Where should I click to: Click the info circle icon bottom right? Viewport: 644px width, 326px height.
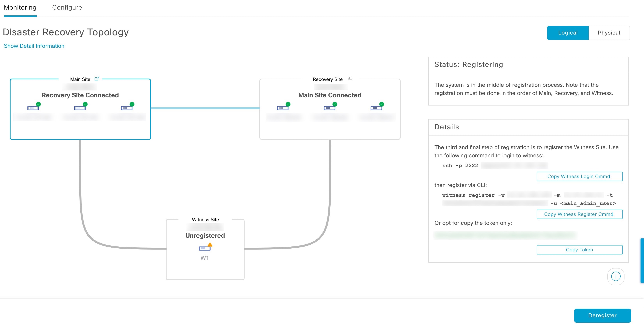[x=616, y=276]
